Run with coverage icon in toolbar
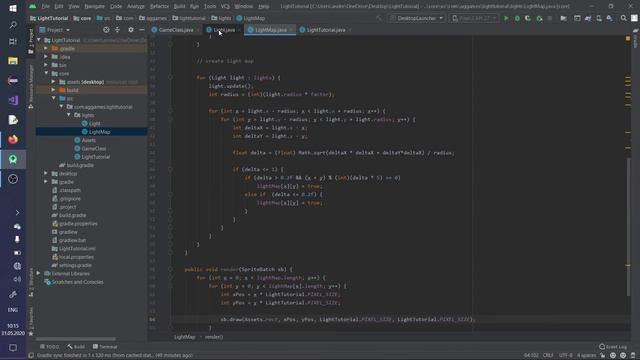The image size is (640, 360). point(528,18)
